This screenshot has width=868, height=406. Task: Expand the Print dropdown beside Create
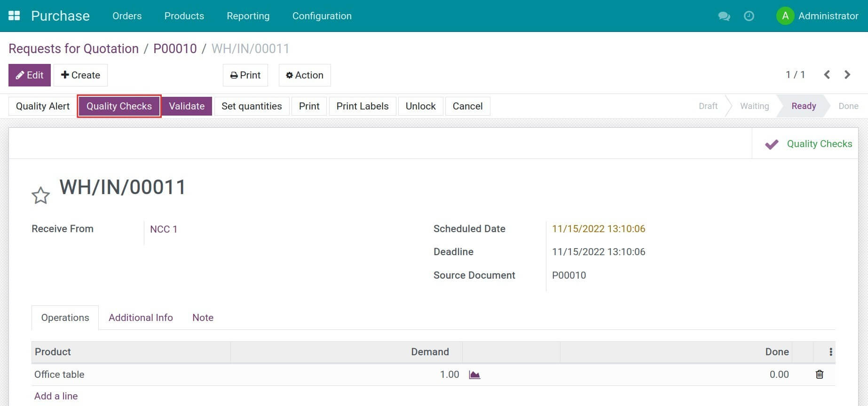click(245, 75)
